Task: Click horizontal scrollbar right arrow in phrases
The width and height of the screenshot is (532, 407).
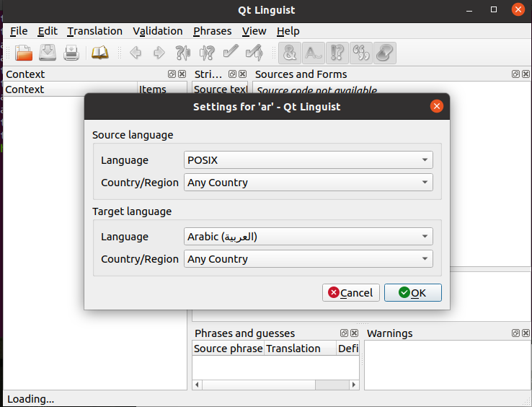Action: pos(354,385)
